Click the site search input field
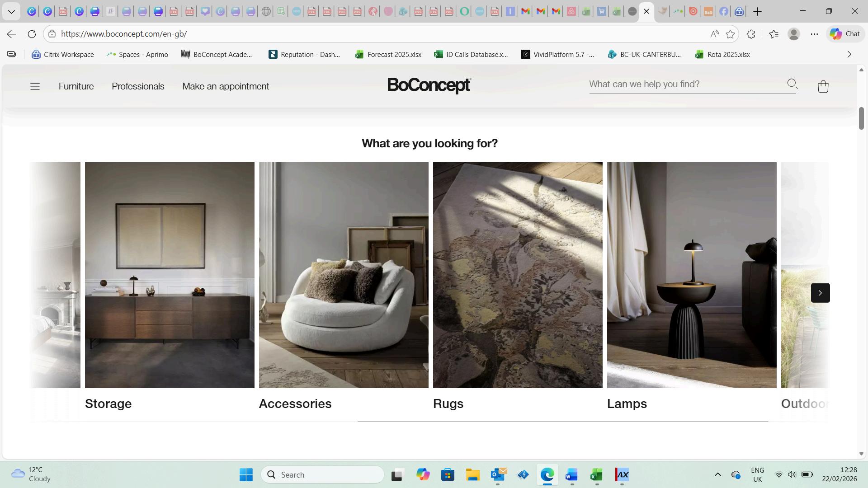This screenshot has width=868, height=488. pyautogui.click(x=685, y=84)
